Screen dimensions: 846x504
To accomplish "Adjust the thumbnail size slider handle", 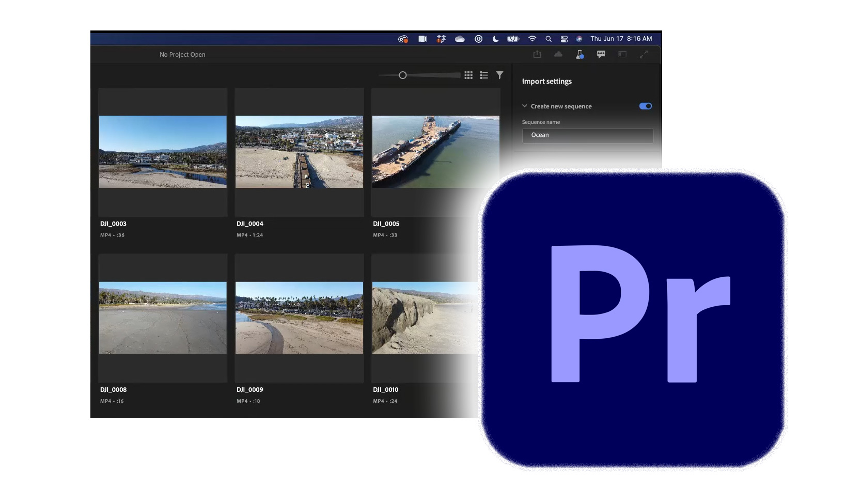I will pos(403,75).
